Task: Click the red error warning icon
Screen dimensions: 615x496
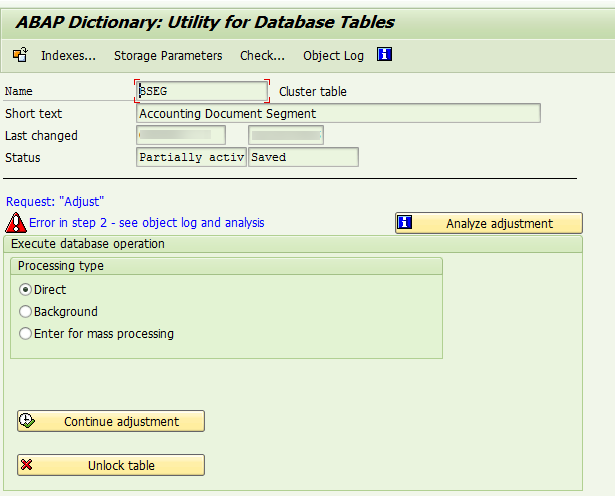Action: click(16, 223)
